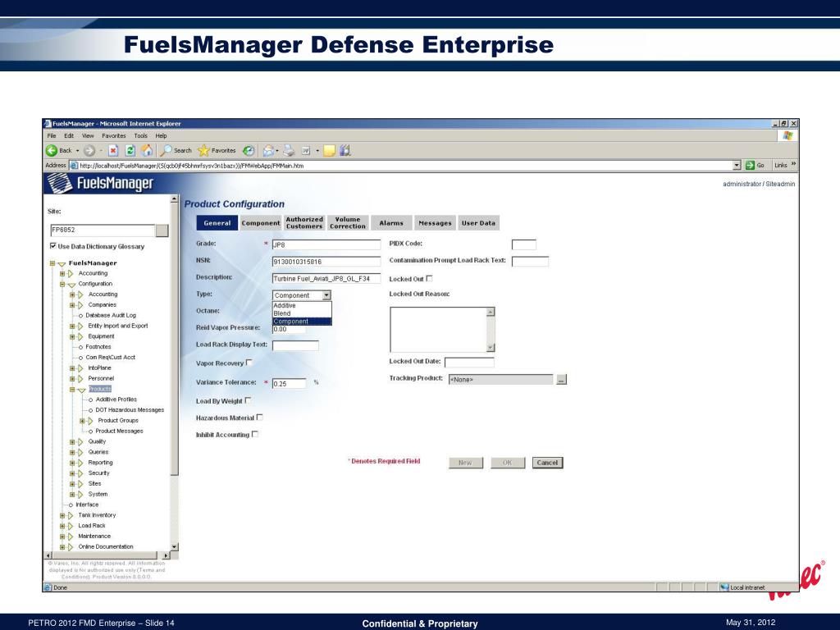
Task: Click the Internet Explorer title bar icon
Action: [x=48, y=124]
